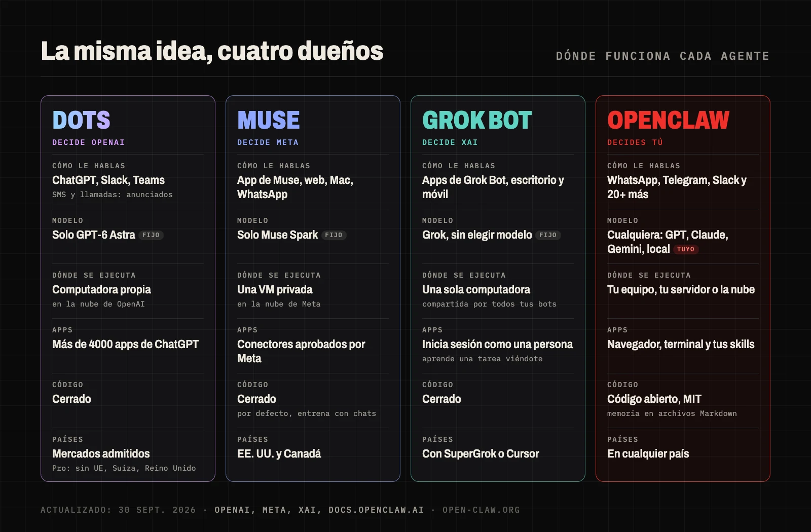Click "Cerrado" in the GROK BOT card

(441, 399)
